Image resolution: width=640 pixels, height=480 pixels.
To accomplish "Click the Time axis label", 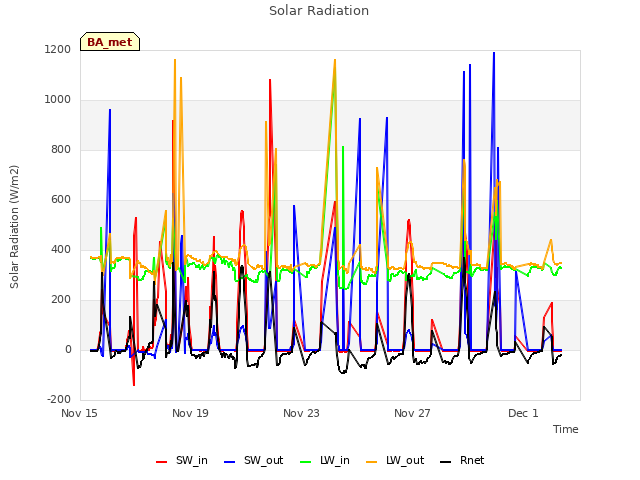I will (566, 429).
